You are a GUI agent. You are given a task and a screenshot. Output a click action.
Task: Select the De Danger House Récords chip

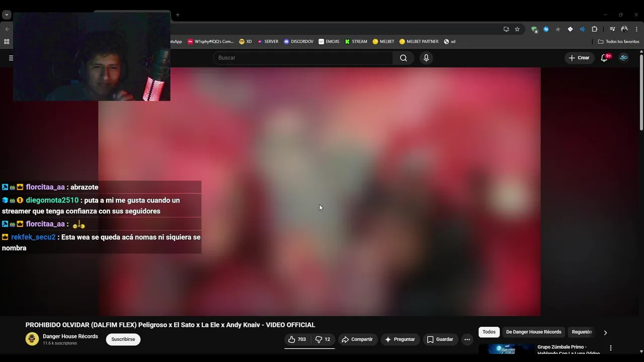pos(533,332)
